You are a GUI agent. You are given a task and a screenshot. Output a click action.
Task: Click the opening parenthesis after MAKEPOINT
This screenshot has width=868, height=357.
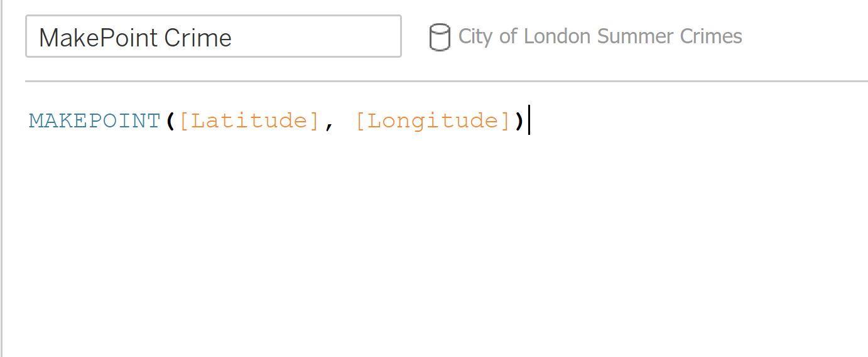[170, 120]
